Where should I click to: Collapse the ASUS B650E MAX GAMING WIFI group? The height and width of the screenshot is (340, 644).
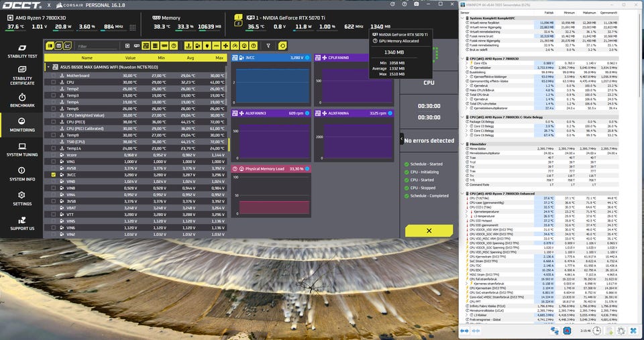pyautogui.click(x=48, y=67)
